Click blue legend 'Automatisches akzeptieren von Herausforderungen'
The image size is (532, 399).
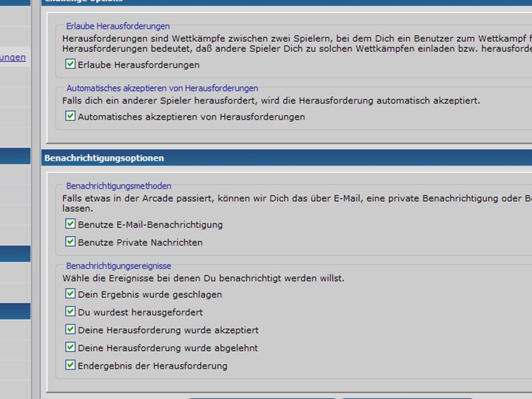(162, 88)
